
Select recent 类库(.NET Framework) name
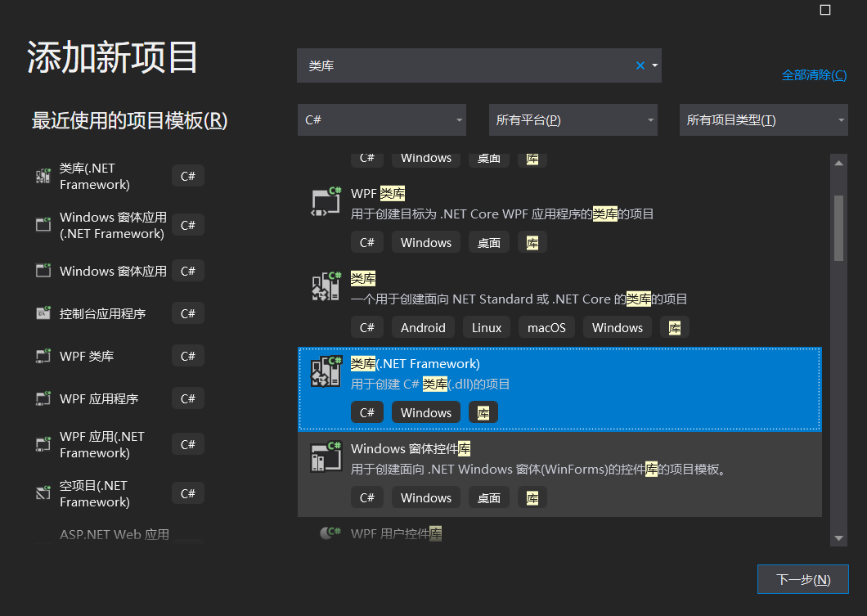pyautogui.click(x=95, y=176)
